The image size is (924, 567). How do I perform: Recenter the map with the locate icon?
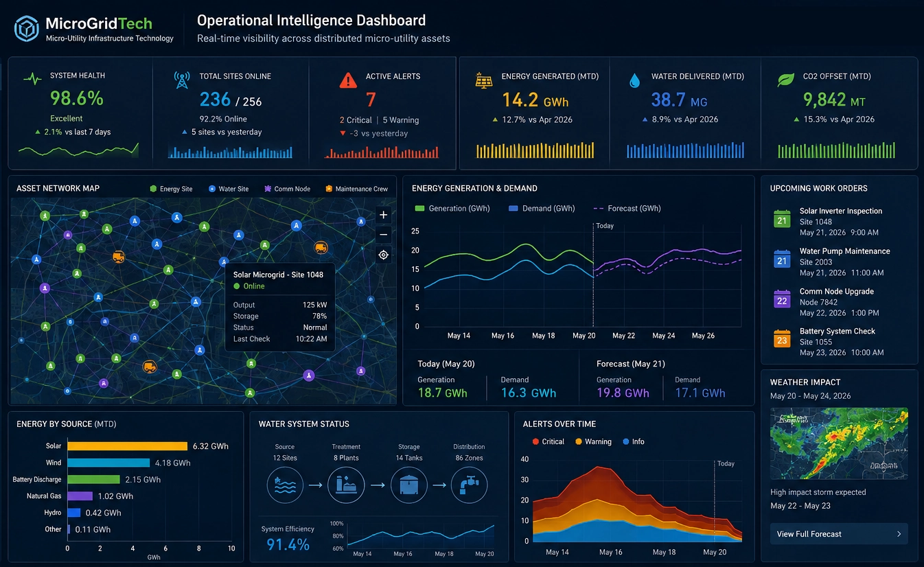(x=384, y=255)
